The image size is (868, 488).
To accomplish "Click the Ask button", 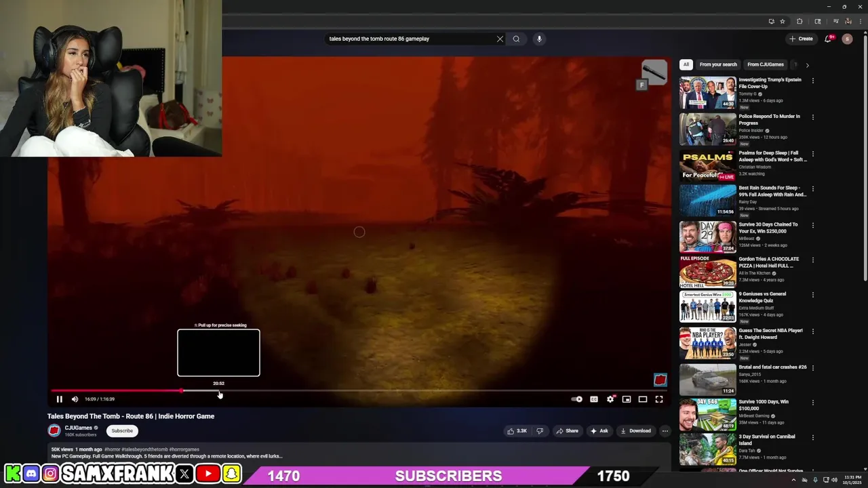I will [599, 431].
